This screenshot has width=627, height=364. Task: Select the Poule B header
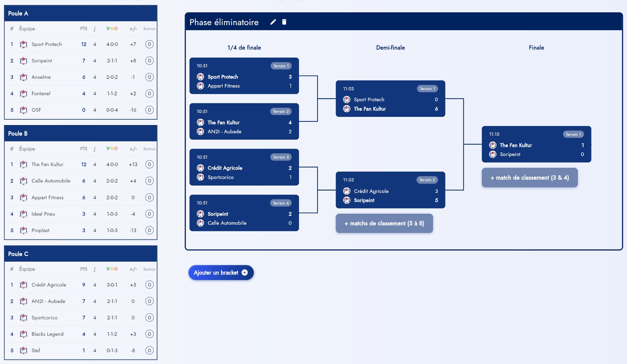80,134
